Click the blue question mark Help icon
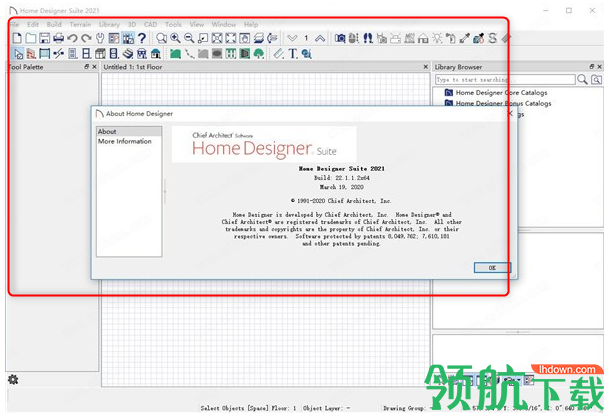The image size is (604, 417). 142,38
